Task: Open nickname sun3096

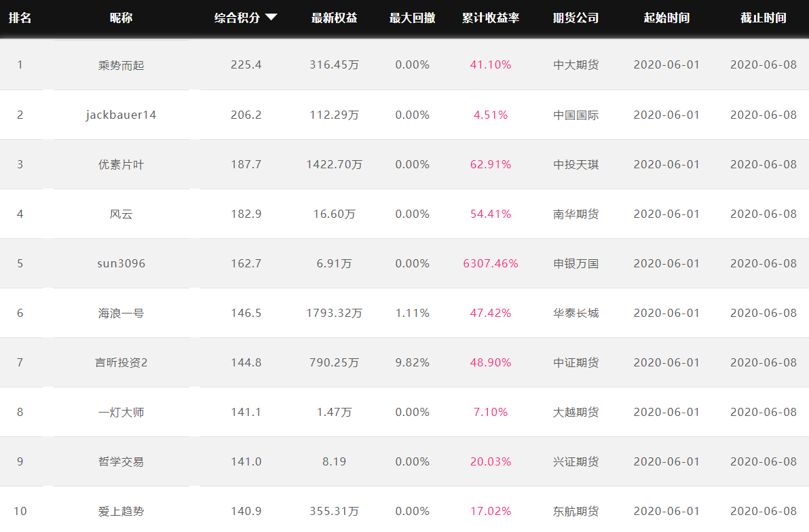Action: [x=121, y=264]
